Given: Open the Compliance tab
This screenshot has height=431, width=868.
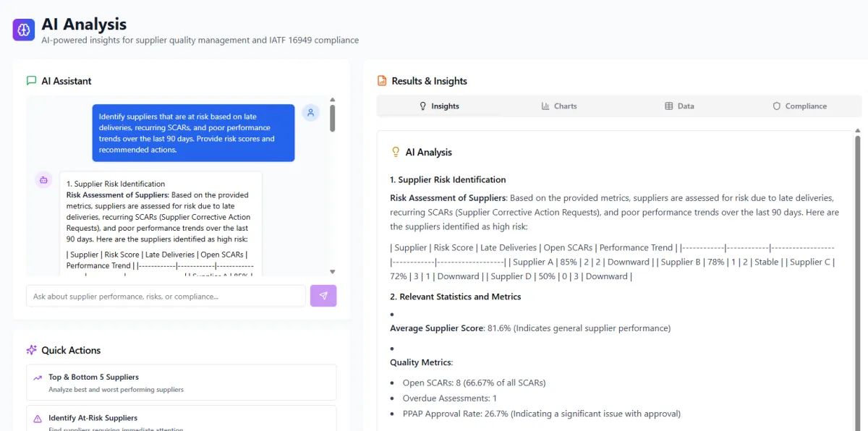Looking at the screenshot, I should [799, 106].
